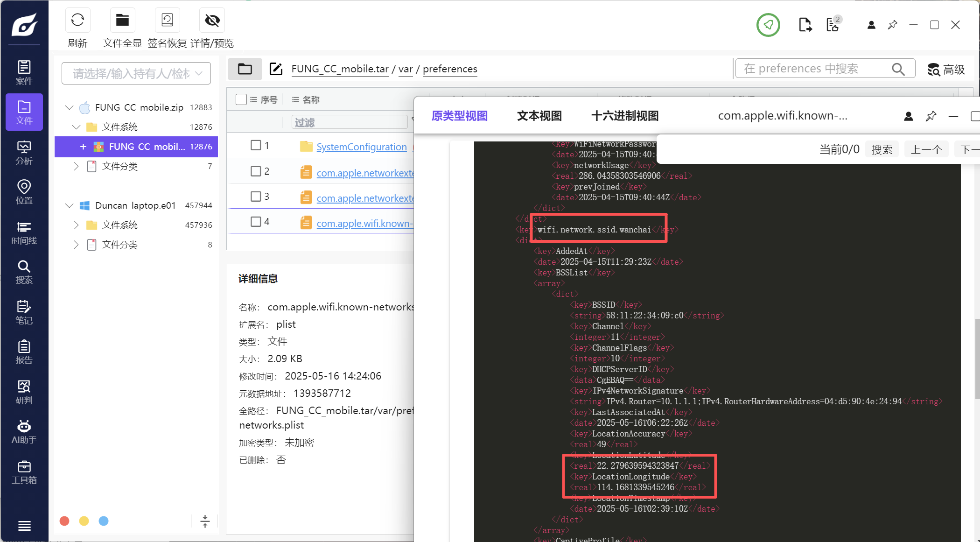Switch to the 十六进制视图 tab
Viewport: 980px width, 542px height.
tap(624, 116)
